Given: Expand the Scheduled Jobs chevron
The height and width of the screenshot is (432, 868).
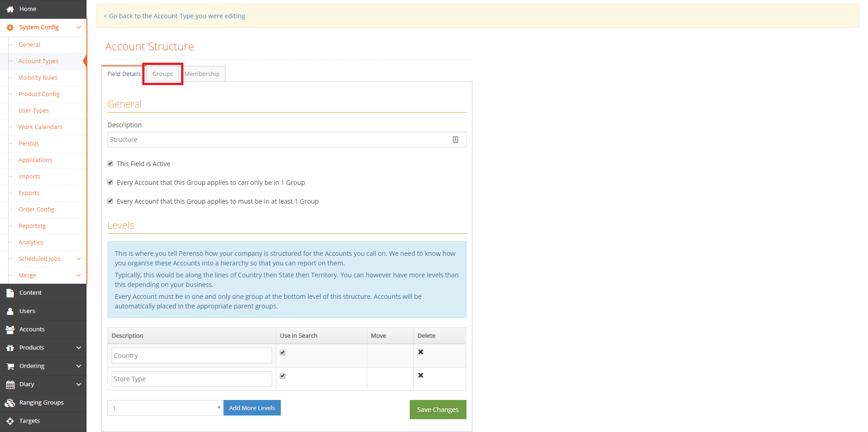Looking at the screenshot, I should 79,259.
